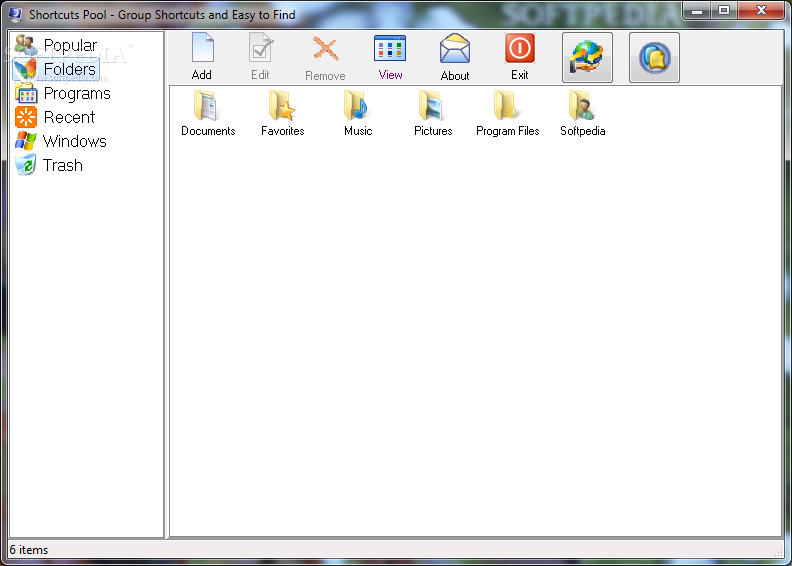
Task: Click the View button label
Action: tap(390, 75)
